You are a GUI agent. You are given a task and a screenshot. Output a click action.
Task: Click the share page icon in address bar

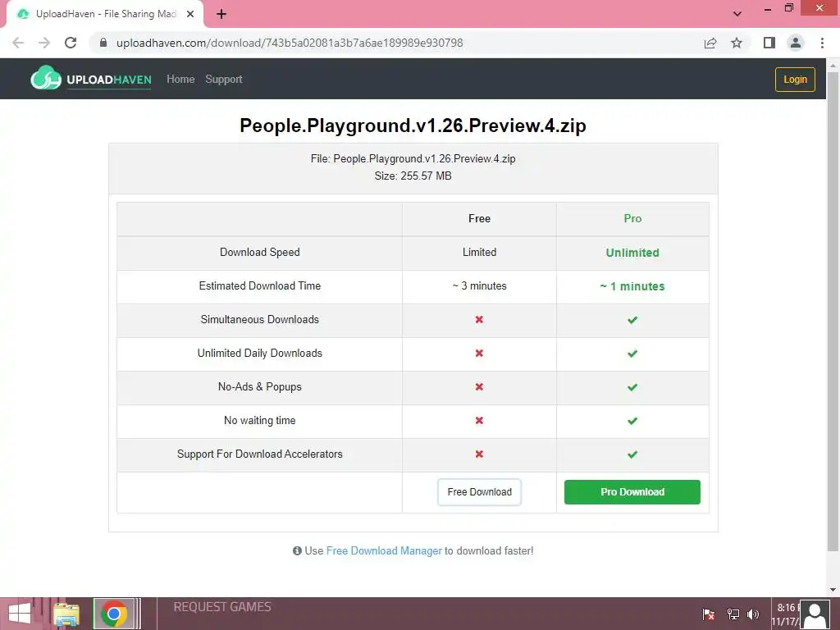710,43
